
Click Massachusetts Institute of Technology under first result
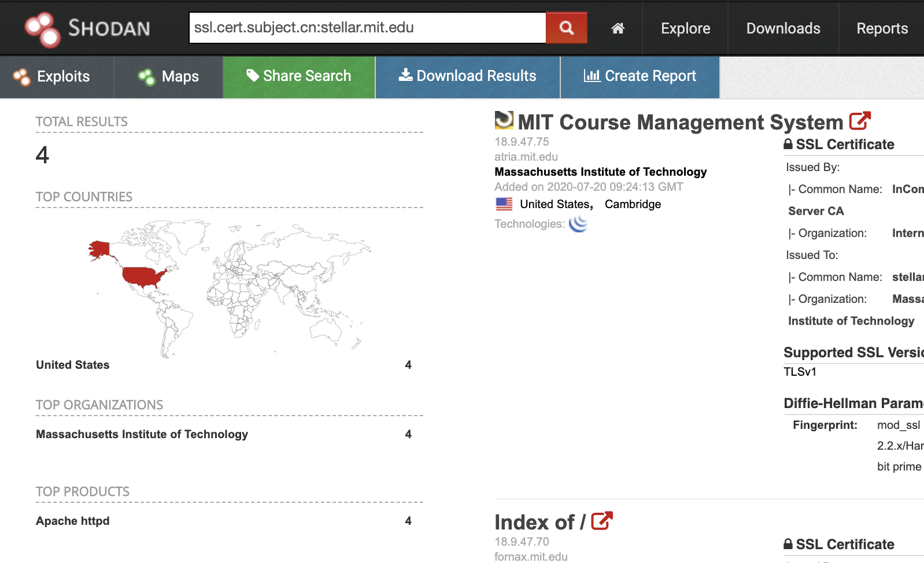point(601,172)
